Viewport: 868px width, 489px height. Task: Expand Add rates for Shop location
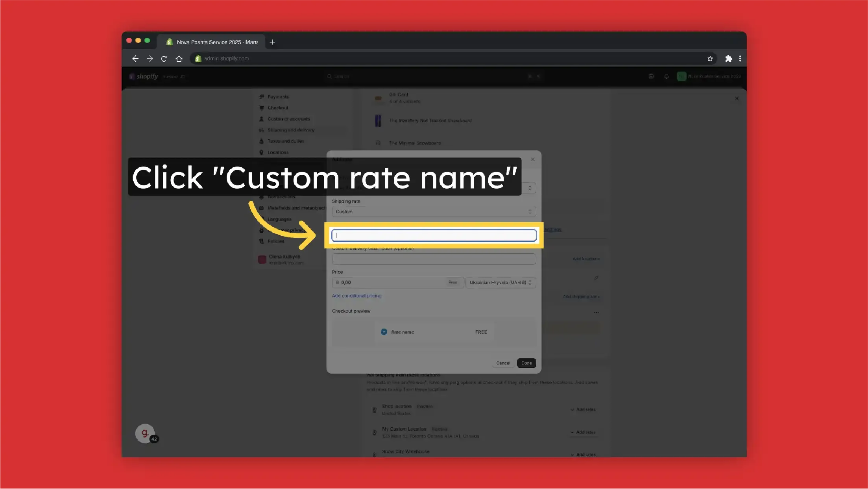pos(583,409)
